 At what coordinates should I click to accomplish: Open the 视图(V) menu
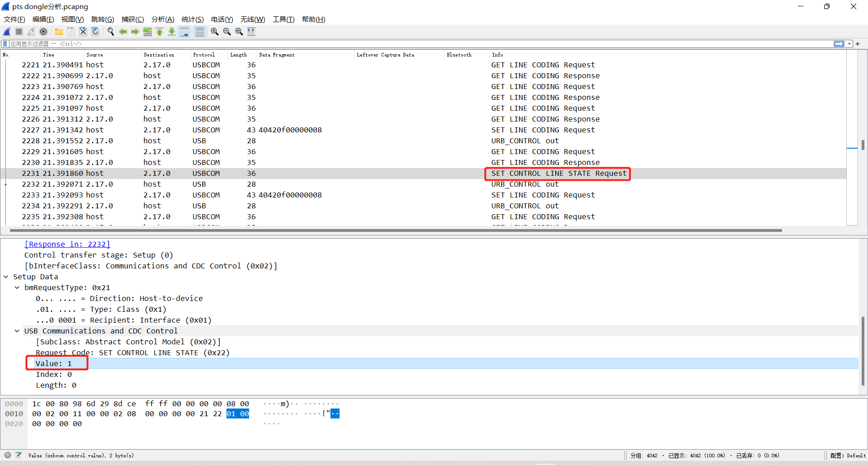(72, 19)
